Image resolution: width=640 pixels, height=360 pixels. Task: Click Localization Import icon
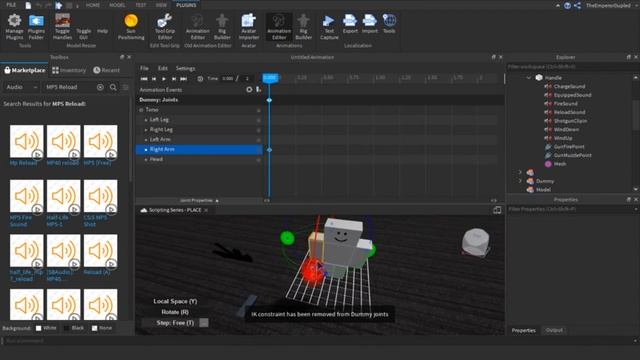tap(370, 24)
